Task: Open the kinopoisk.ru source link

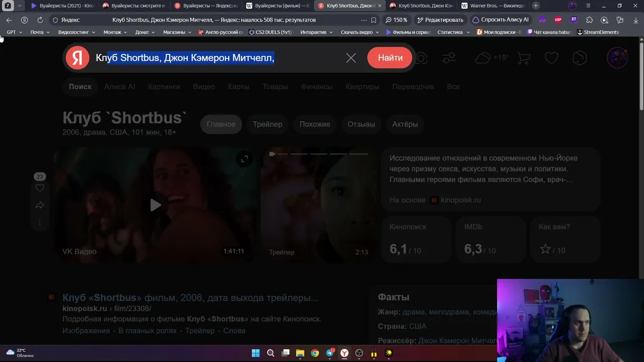Action: tap(455, 200)
